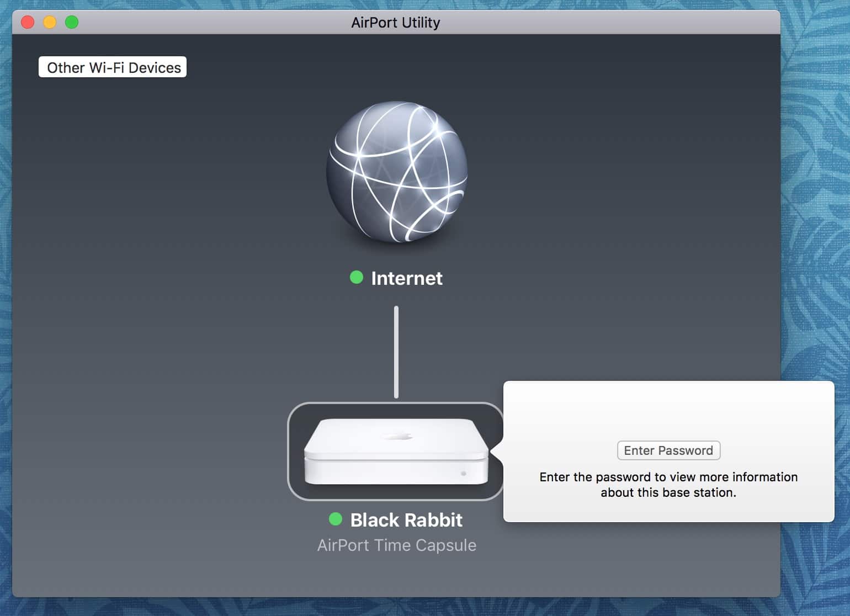
Task: Zoom the AirPort Utility window with green button
Action: point(72,22)
